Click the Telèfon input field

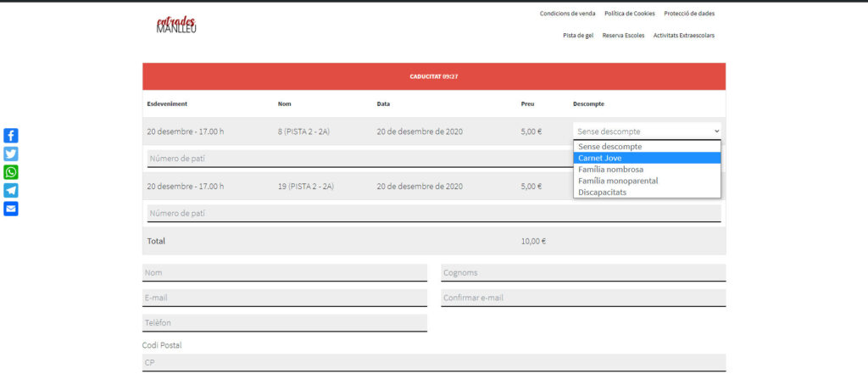pyautogui.click(x=285, y=323)
